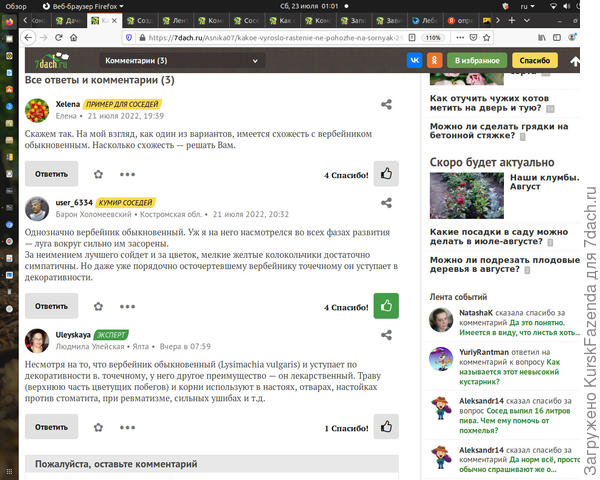This screenshot has height=480, width=600.
Task: Click green В избранное button
Action: pyautogui.click(x=475, y=61)
